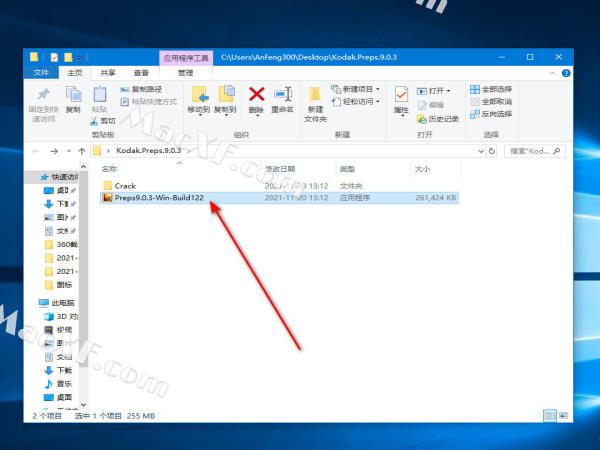Click the Edit (编辑) ribbon button
The image size is (600, 450).
pos(430,104)
